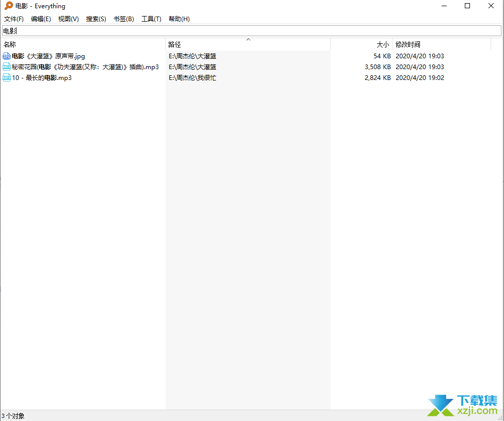
Task: Select the JPG file icon for 电影《大灌篮》原声带.jpg
Action: click(6, 56)
